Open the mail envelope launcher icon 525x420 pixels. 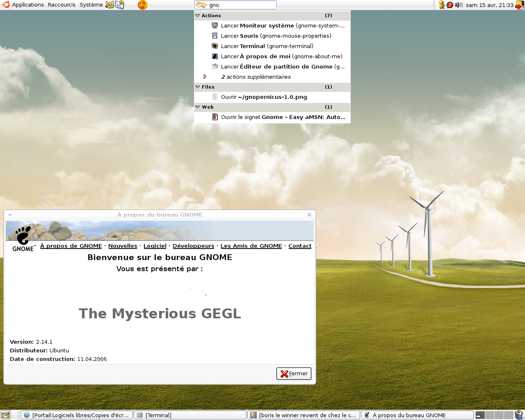(119, 5)
